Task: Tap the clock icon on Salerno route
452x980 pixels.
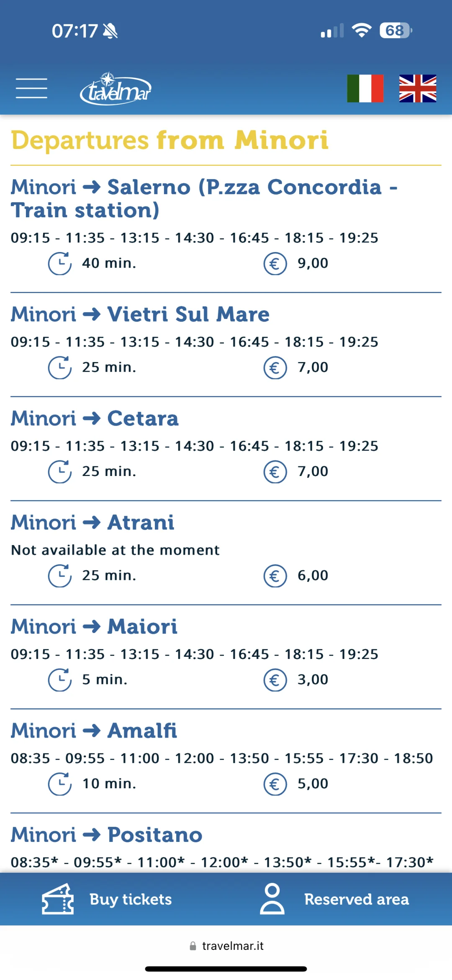Action: (60, 263)
